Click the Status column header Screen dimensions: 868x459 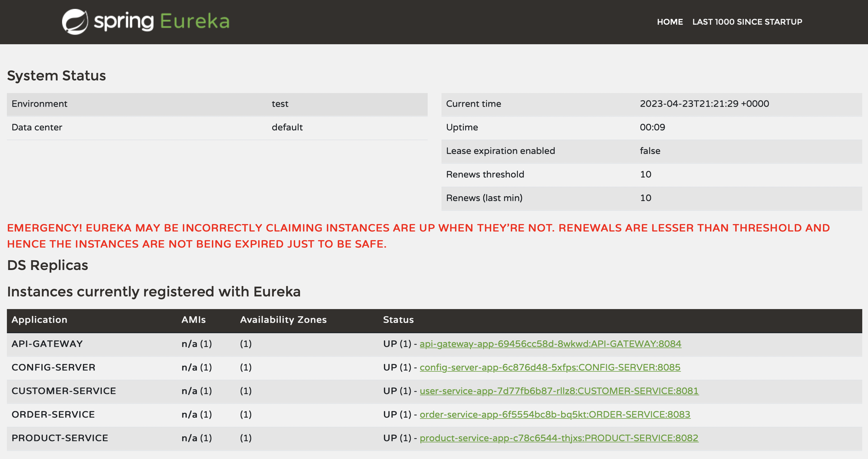coord(398,320)
